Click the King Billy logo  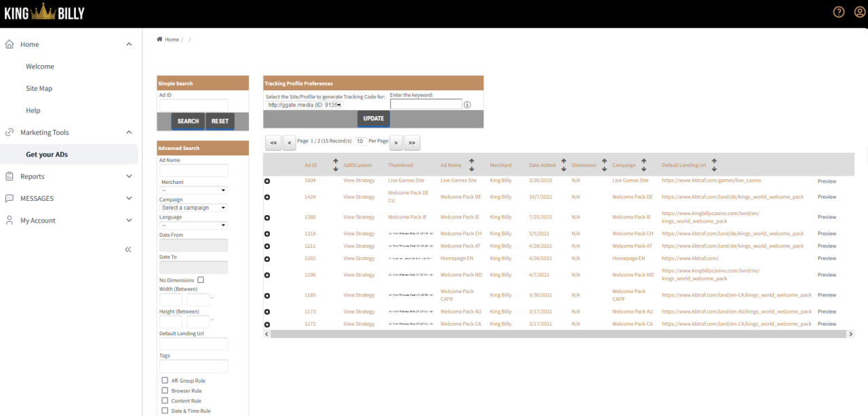(x=43, y=13)
